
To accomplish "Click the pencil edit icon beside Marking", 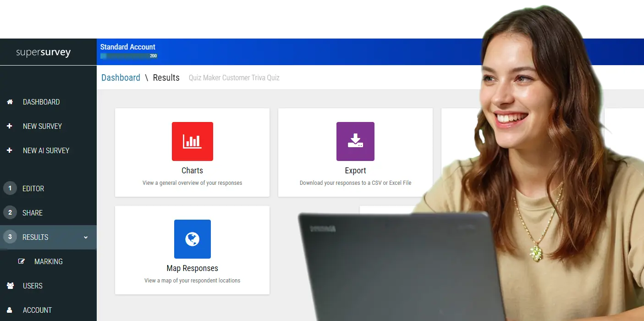I will [22, 261].
